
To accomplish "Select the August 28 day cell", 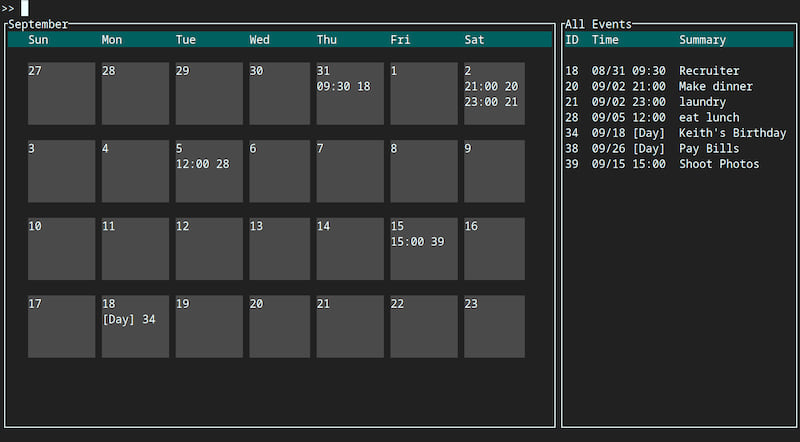I will pos(135,93).
